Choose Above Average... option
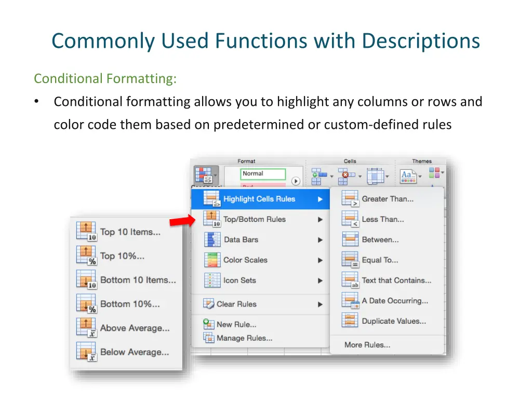 tap(126, 328)
